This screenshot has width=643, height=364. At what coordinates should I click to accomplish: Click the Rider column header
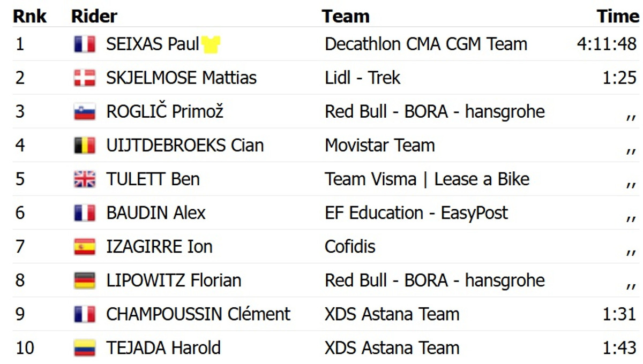coord(94,16)
